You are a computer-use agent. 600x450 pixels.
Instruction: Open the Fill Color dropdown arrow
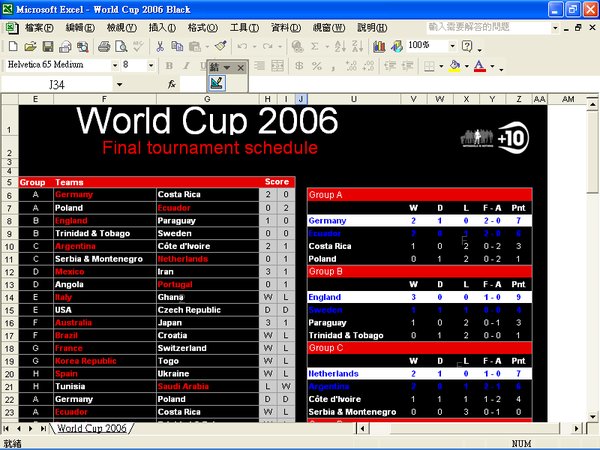tap(466, 66)
